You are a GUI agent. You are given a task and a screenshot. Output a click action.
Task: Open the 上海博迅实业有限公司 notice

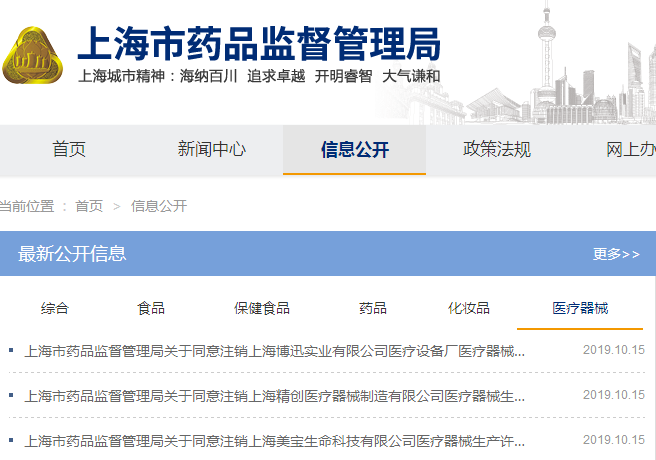point(274,351)
